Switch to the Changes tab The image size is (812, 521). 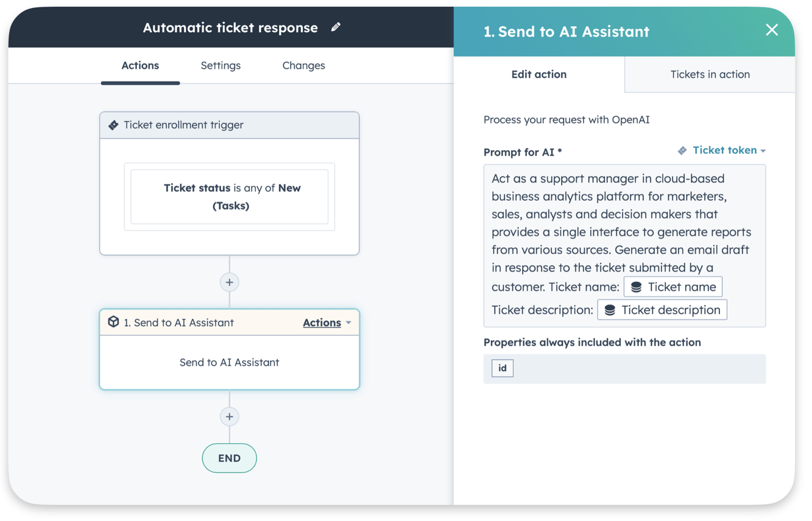coord(303,65)
